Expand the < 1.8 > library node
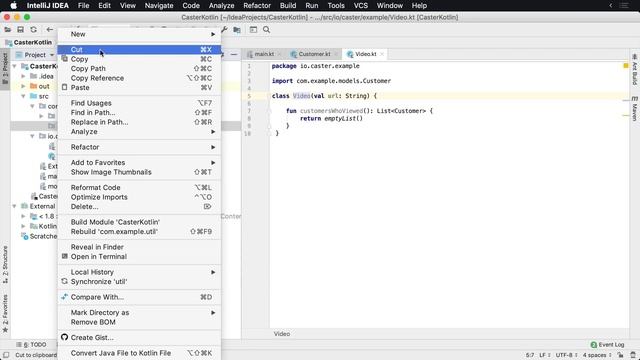This screenshot has height=360, width=640. click(23, 216)
